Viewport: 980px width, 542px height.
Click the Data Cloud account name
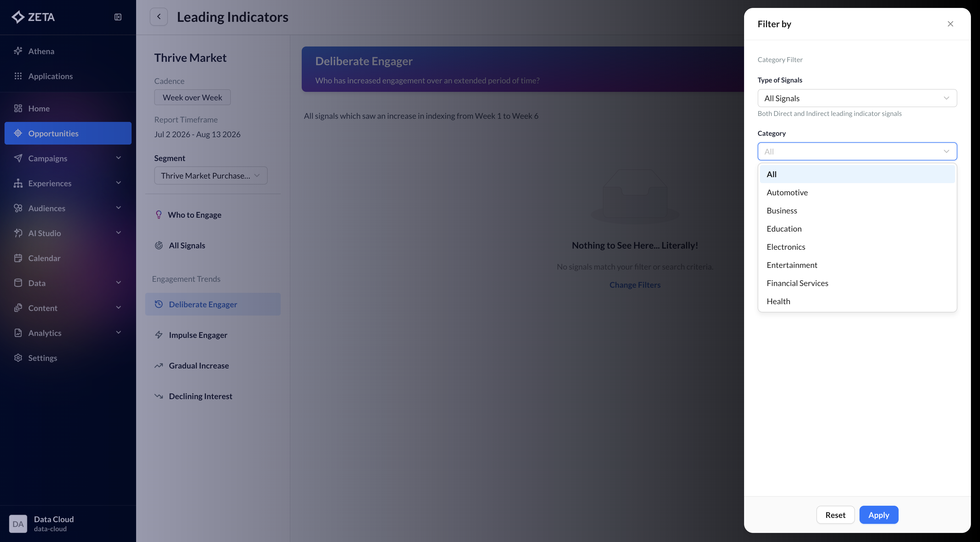click(54, 519)
